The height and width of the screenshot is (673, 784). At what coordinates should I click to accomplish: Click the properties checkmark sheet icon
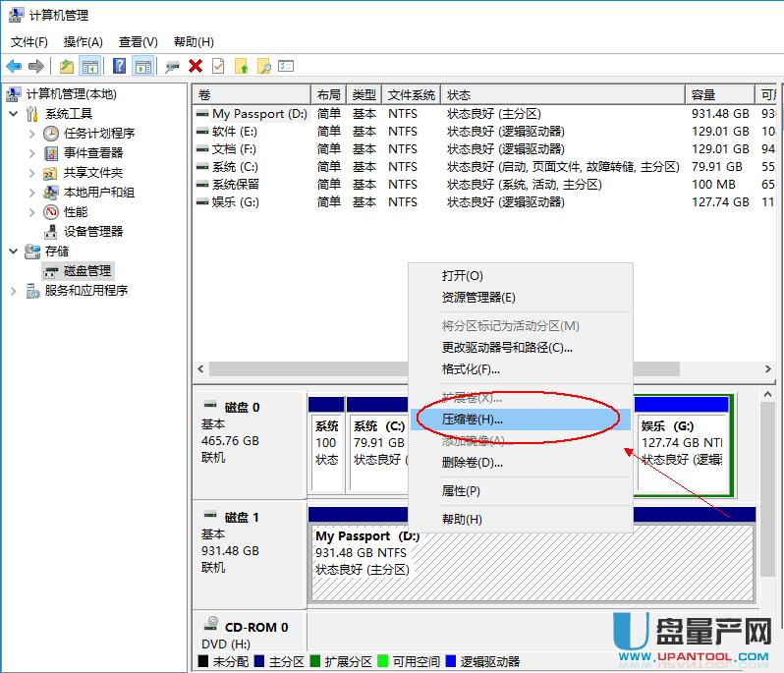point(218,66)
